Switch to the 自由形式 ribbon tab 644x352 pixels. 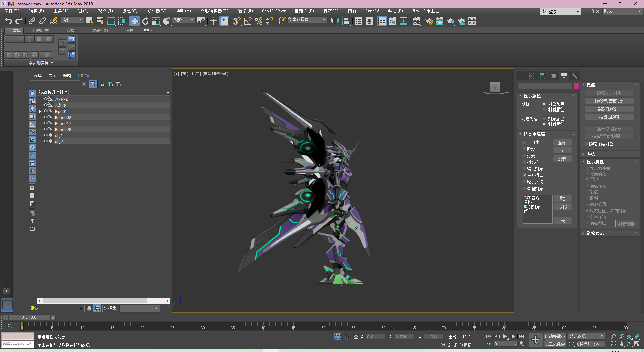[41, 30]
